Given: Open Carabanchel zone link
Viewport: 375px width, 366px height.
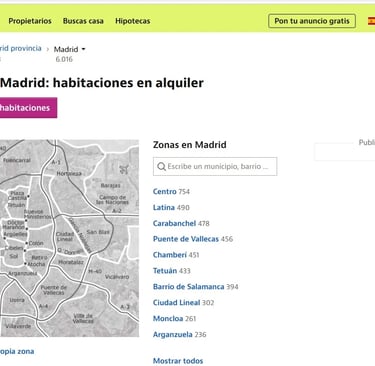Looking at the screenshot, I should point(174,223).
